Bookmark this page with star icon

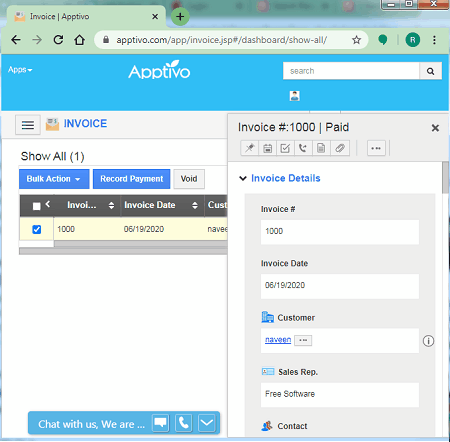tap(356, 40)
